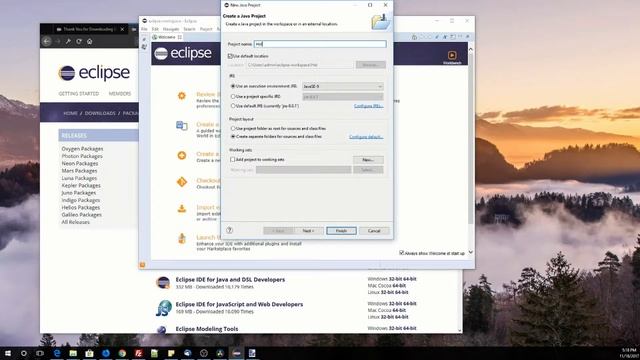
Task: Click the JS icon next to JavaScript IDE package
Action: coord(164,308)
